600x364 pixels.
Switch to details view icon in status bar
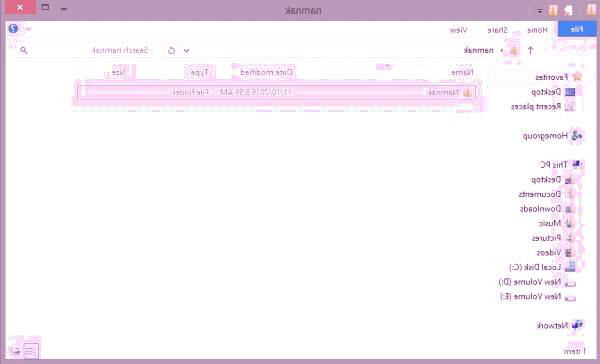click(x=31, y=351)
